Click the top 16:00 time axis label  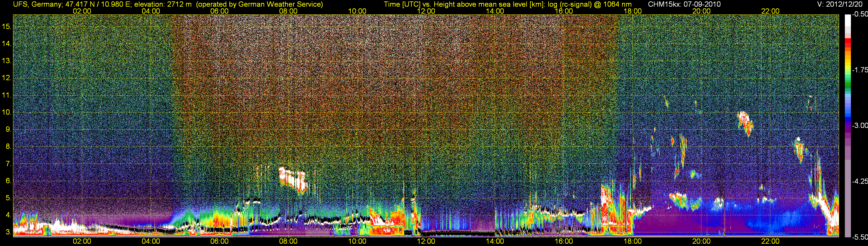pyautogui.click(x=564, y=11)
